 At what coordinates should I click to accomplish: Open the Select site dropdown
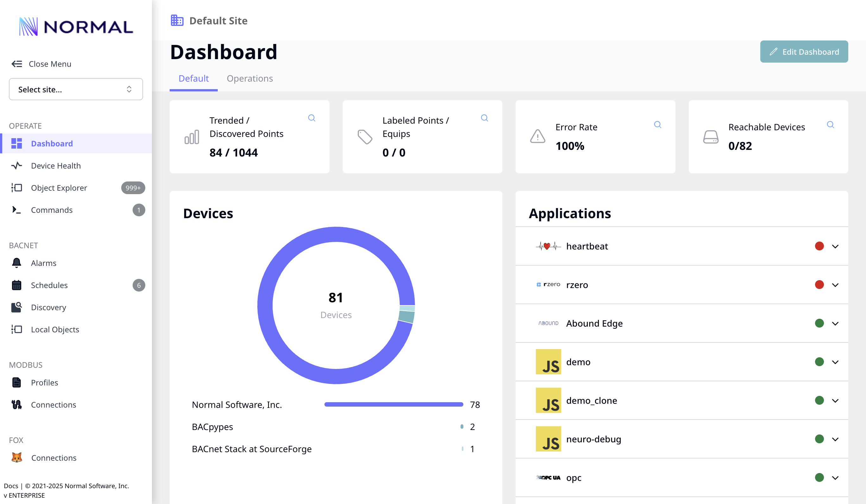pos(76,89)
